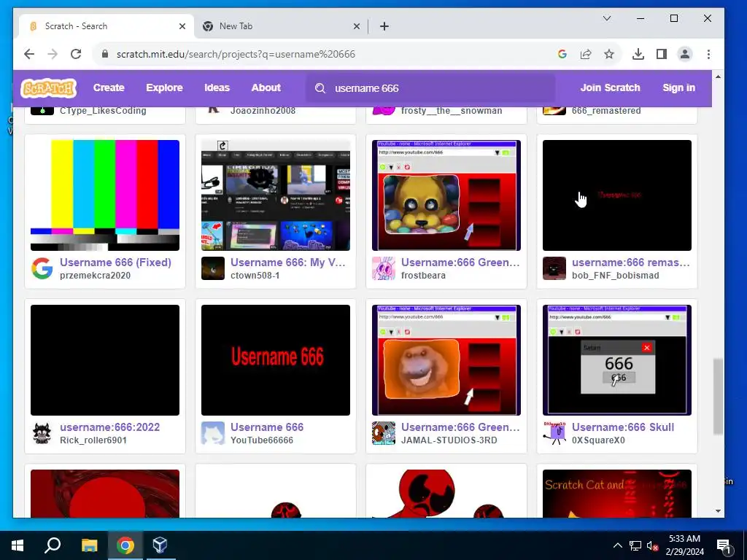Viewport: 747px width, 560px height.
Task: Open user przemekcra2020's profile name
Action: tap(95, 275)
